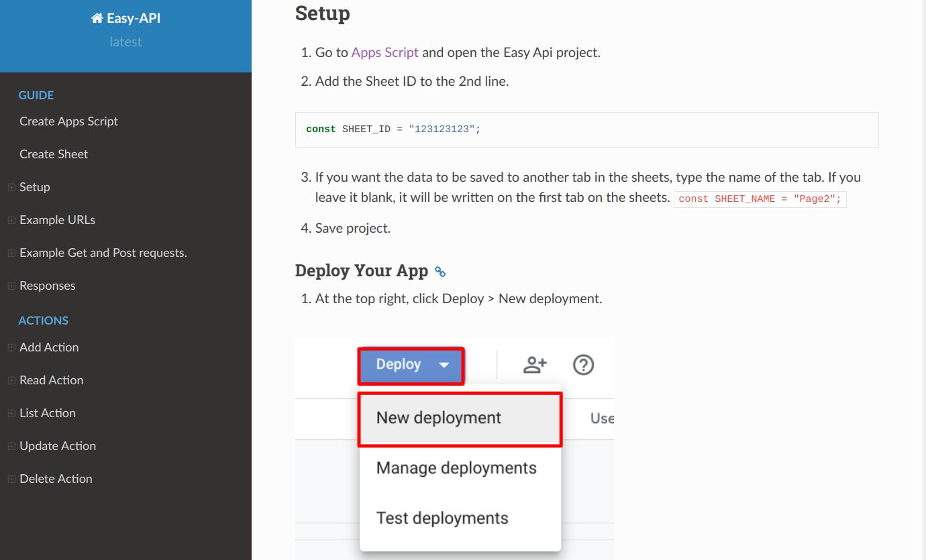The height and width of the screenshot is (560, 926).
Task: Click the home icon beside Easy-API
Action: point(97,19)
